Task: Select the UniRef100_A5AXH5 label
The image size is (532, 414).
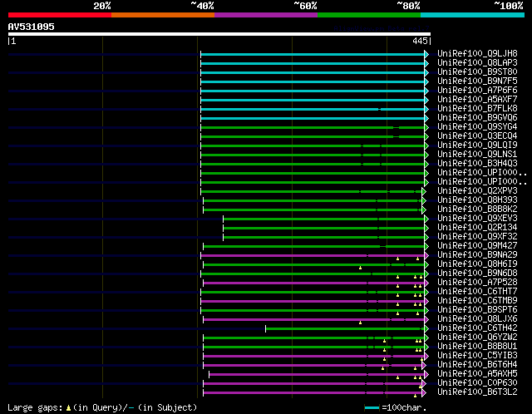Action: pyautogui.click(x=477, y=374)
